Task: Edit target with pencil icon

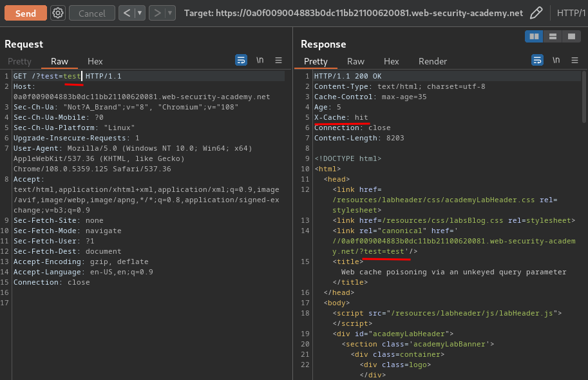Action: pyautogui.click(x=536, y=13)
